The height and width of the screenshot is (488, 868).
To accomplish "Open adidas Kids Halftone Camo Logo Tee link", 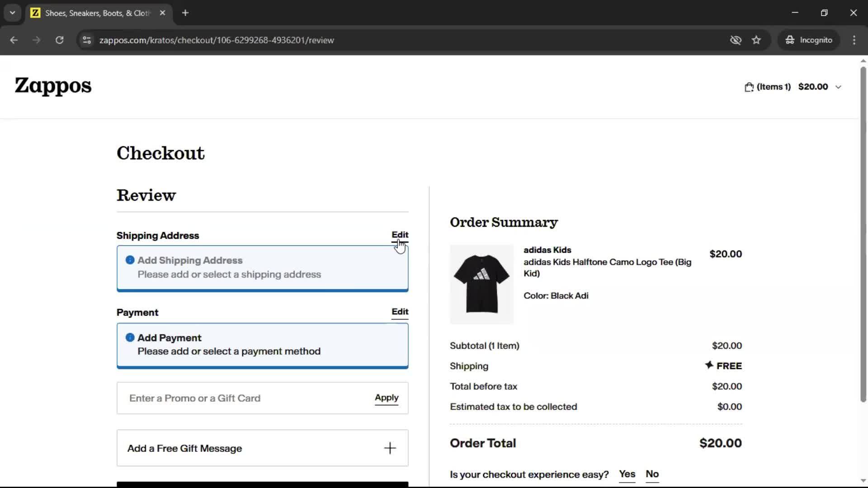I will [607, 267].
